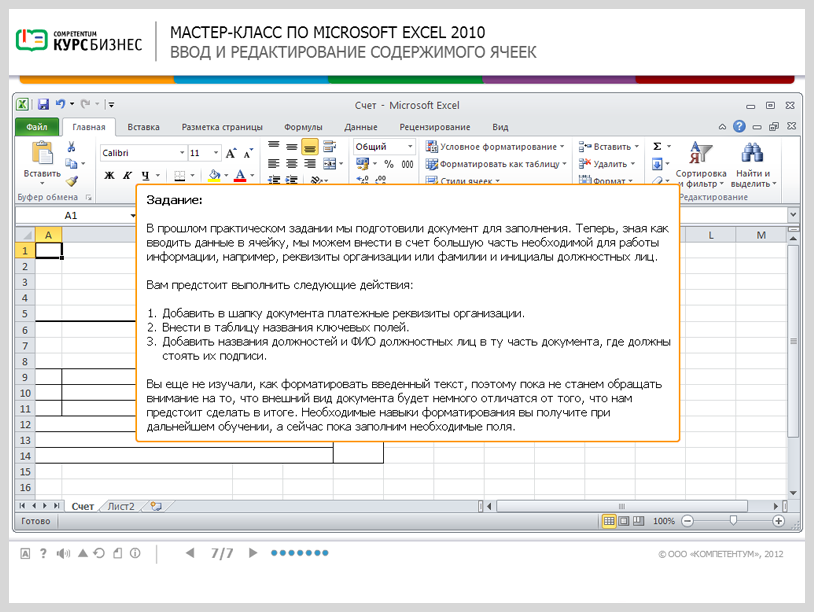Click the Merge and Center icon

point(330,164)
